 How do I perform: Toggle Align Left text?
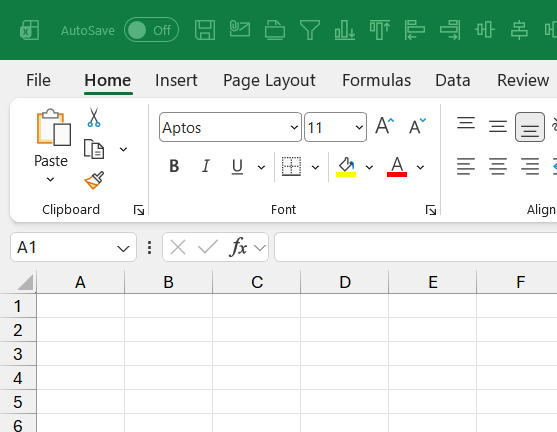point(466,166)
